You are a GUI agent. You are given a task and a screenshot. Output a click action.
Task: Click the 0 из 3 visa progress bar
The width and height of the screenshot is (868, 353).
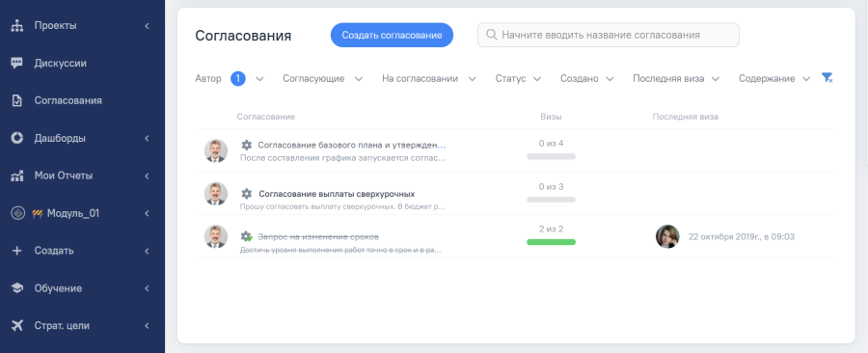(552, 200)
